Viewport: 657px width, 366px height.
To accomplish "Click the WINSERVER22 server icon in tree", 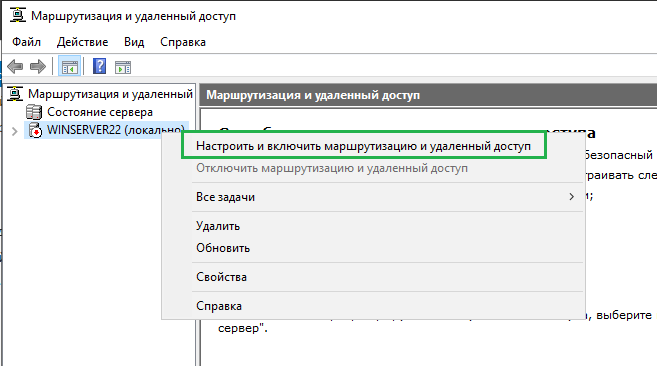I will point(35,130).
